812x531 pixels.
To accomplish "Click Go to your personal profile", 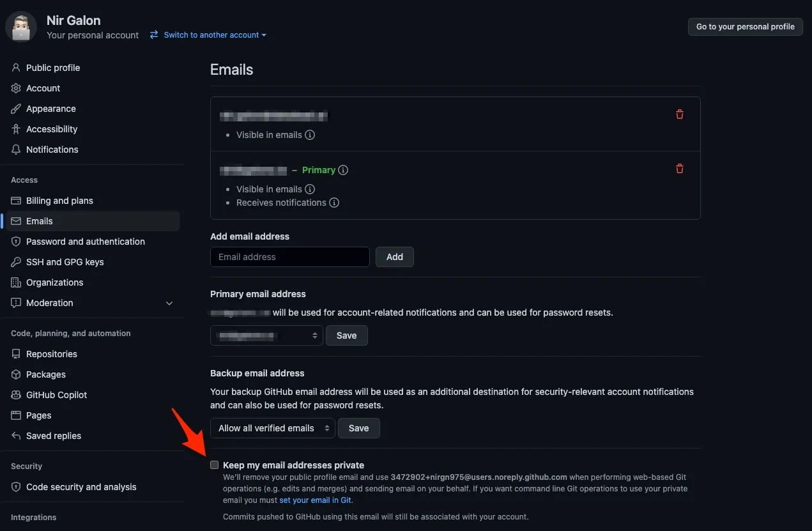I will [x=745, y=27].
